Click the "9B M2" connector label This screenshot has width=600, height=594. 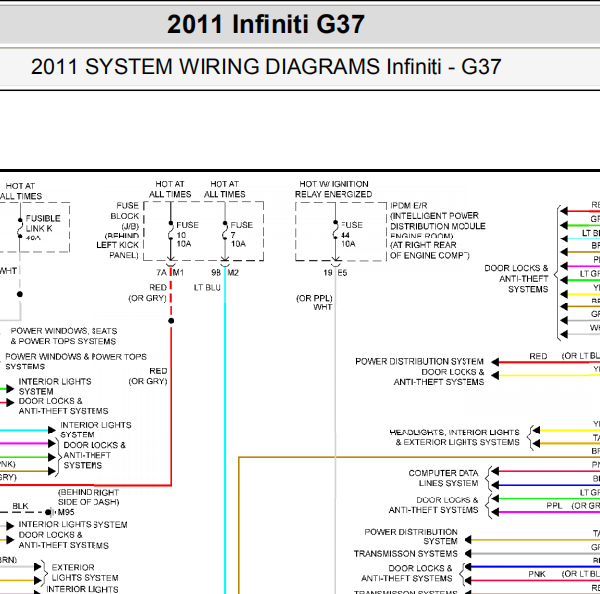click(225, 273)
